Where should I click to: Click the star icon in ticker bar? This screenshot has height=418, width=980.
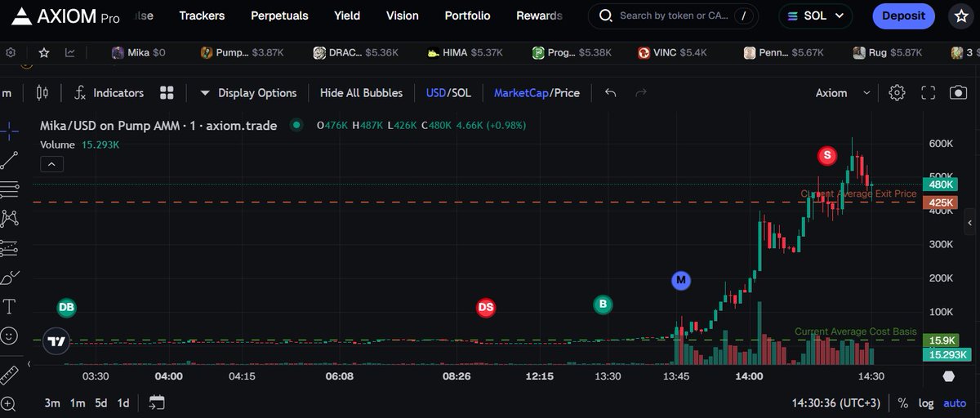point(43,52)
